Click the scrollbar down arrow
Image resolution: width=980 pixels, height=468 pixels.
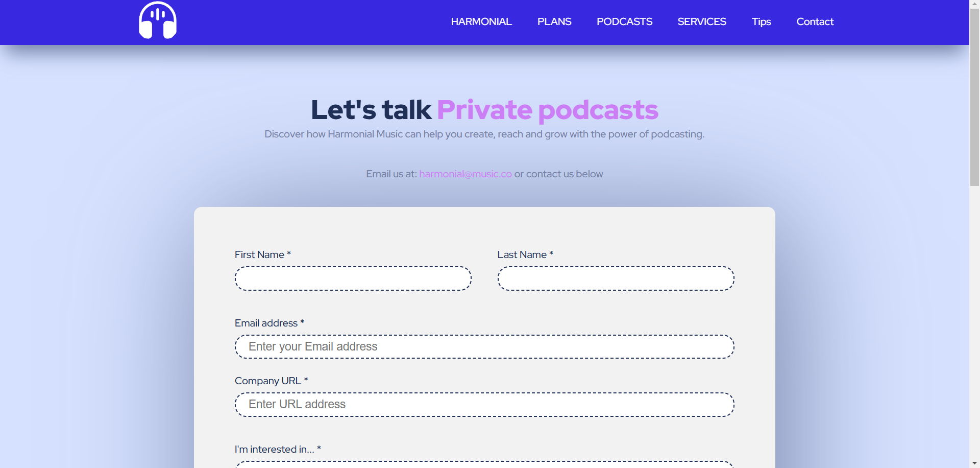pos(974,463)
